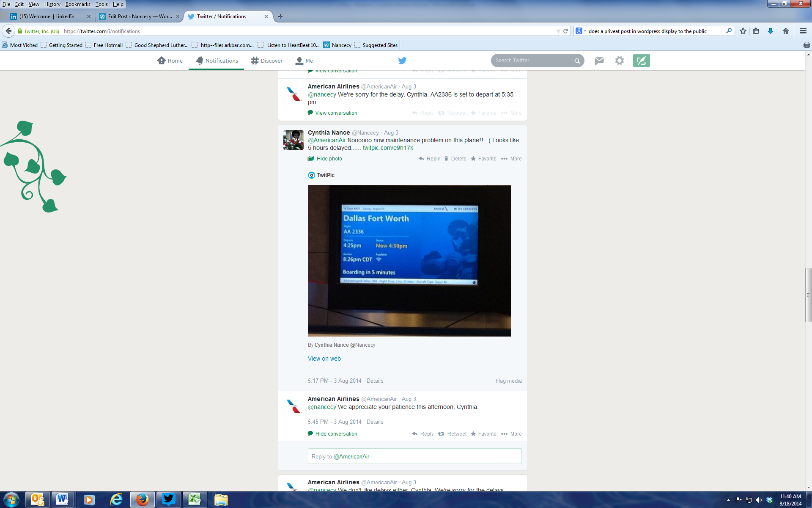
Task: Favorite Cynthia Nance's delayed flight tweet
Action: tap(483, 159)
